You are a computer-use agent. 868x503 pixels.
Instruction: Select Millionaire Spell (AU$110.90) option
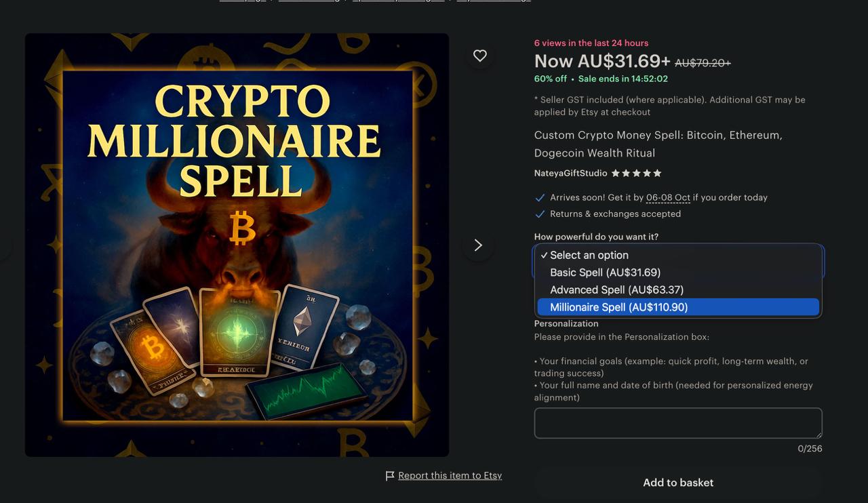click(x=678, y=307)
